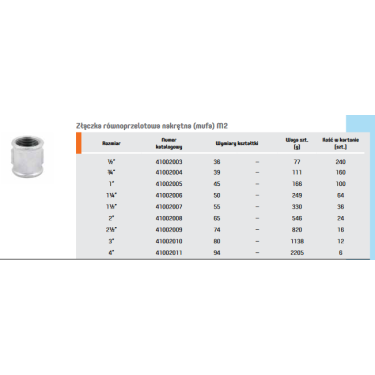Click weight value 249

click(297, 195)
